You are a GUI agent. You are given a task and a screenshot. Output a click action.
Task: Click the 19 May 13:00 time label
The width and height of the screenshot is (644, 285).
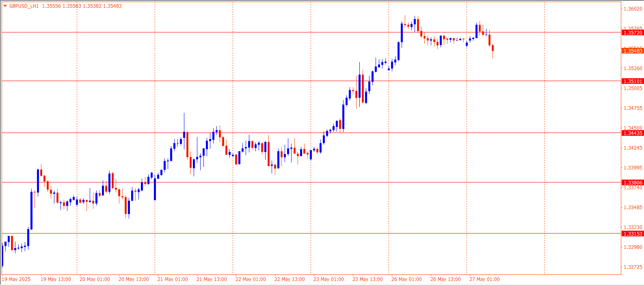pos(56,279)
